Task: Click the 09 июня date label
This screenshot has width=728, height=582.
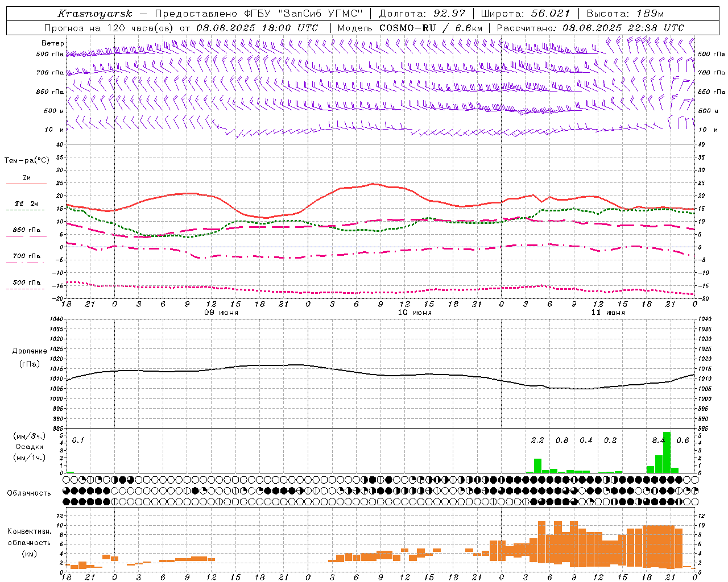Action: click(221, 313)
